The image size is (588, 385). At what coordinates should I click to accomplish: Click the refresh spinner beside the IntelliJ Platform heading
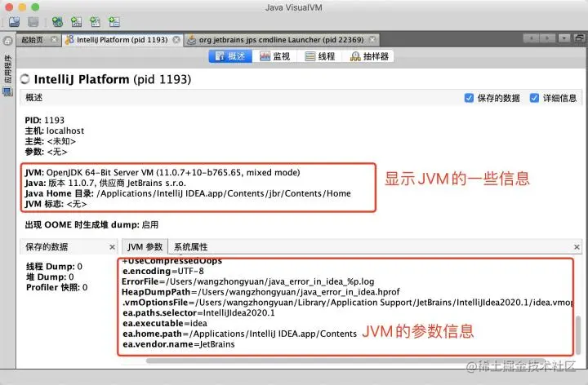25,79
